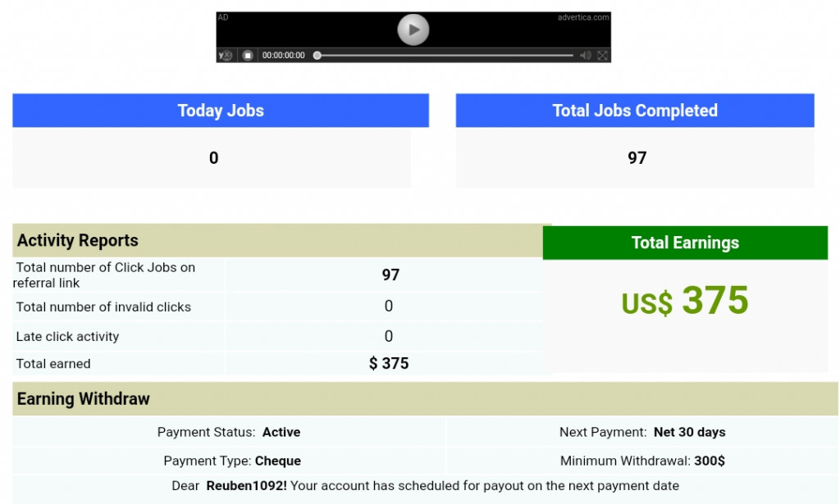The width and height of the screenshot is (840, 504).
Task: Switch to the Total Jobs Completed panel
Action: [x=634, y=111]
